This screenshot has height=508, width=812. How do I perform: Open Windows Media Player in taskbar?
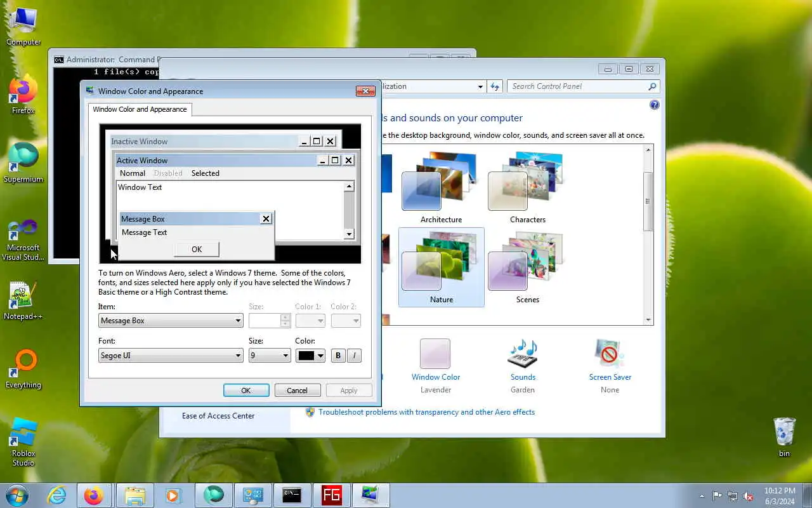coord(173,495)
